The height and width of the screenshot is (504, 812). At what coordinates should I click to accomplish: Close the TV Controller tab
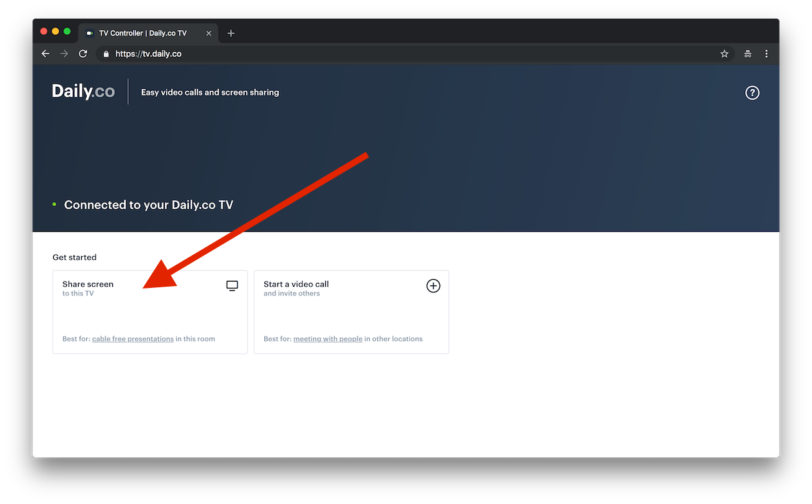209,33
